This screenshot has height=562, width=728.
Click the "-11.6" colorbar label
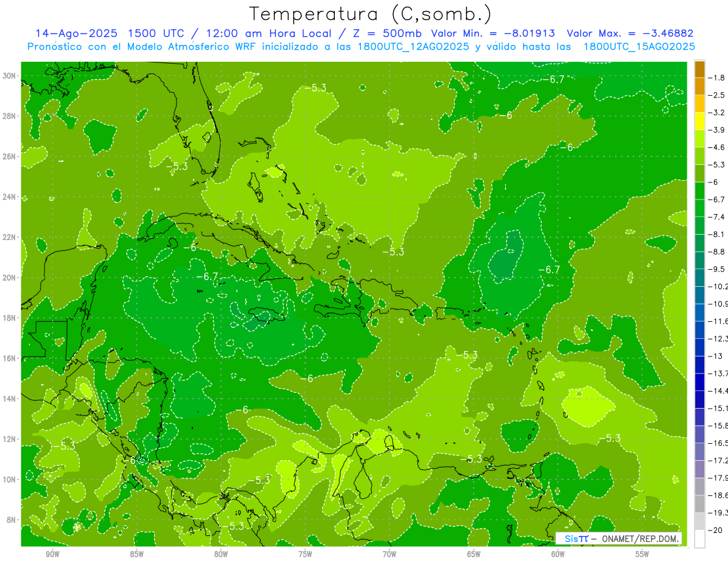718,321
